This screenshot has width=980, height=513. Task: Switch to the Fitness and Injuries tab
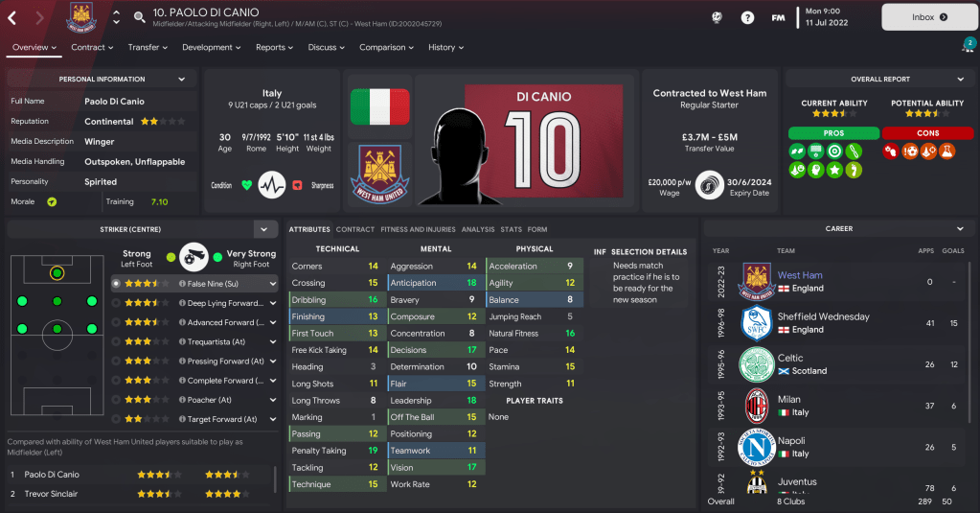(418, 229)
